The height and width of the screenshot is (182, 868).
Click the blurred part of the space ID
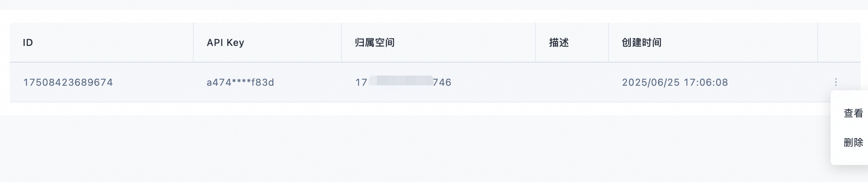[x=401, y=80]
